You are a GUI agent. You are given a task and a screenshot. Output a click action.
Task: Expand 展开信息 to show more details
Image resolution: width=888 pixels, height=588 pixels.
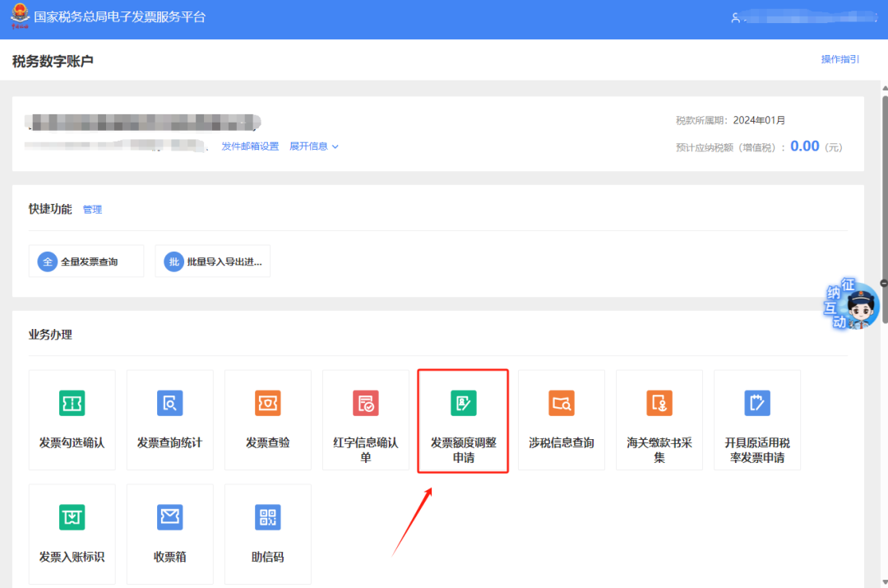(310, 146)
